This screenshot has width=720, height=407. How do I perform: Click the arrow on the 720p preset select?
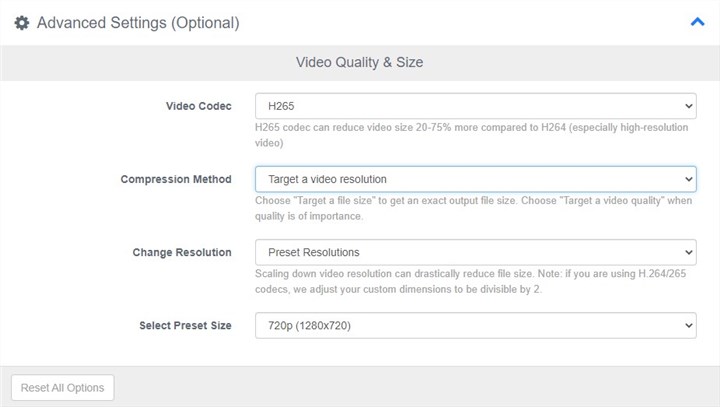pyautogui.click(x=688, y=326)
